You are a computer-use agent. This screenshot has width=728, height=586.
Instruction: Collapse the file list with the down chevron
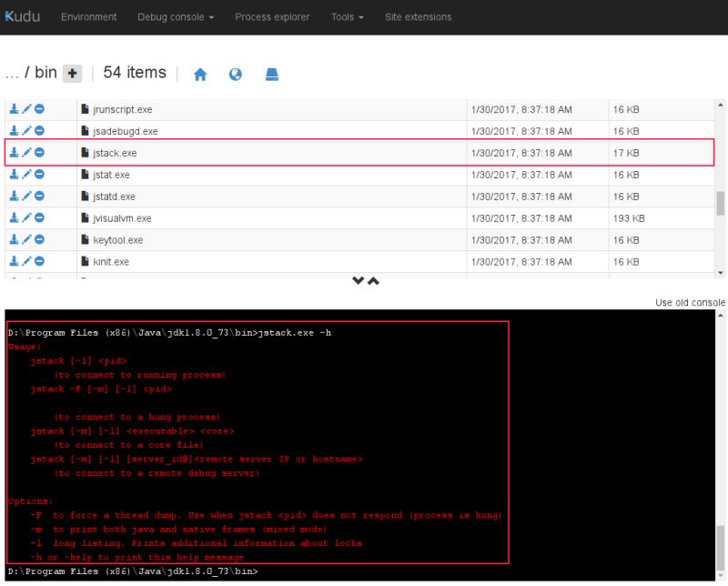click(x=358, y=281)
